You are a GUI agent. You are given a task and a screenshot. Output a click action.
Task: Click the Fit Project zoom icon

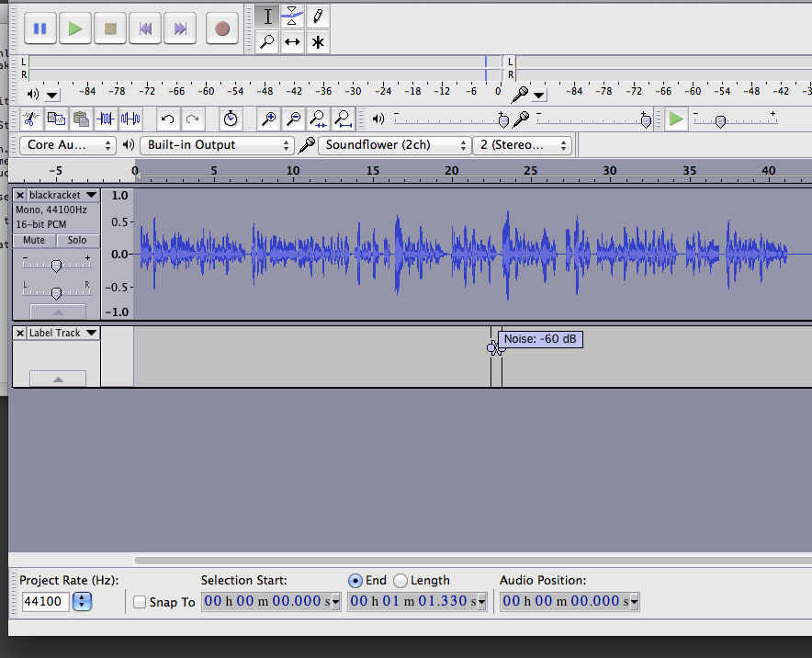343,119
